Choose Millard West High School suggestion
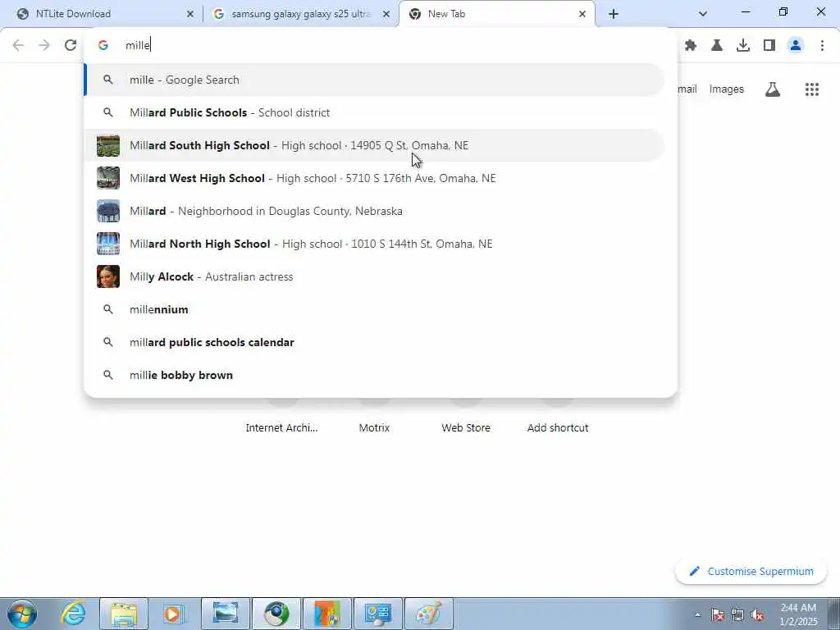The image size is (840, 630). tap(374, 178)
